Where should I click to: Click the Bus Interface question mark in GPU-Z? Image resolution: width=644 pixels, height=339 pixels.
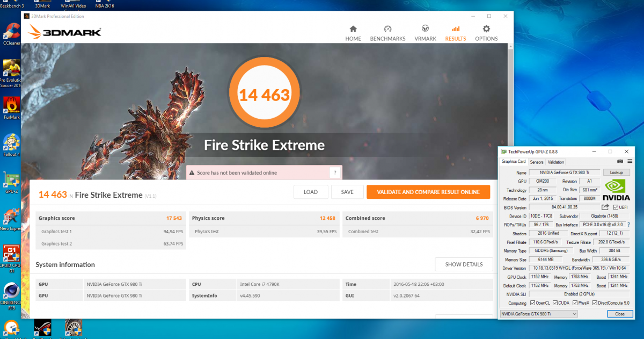(x=628, y=225)
